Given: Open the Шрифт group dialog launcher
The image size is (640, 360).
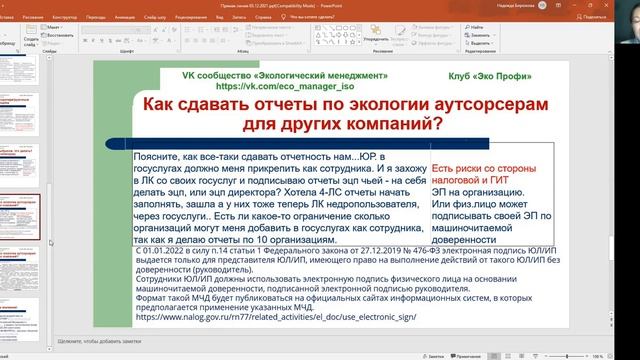Looking at the screenshot, I should [x=178, y=51].
